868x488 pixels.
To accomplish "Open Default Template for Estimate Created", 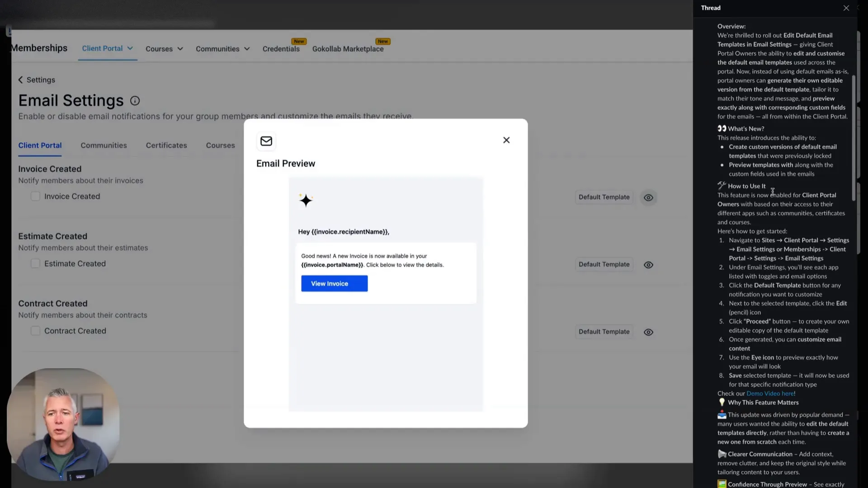I will tap(604, 264).
